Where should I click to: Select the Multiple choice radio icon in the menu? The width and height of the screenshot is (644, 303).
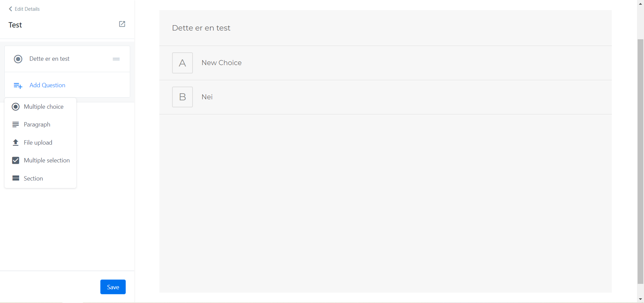pyautogui.click(x=15, y=107)
